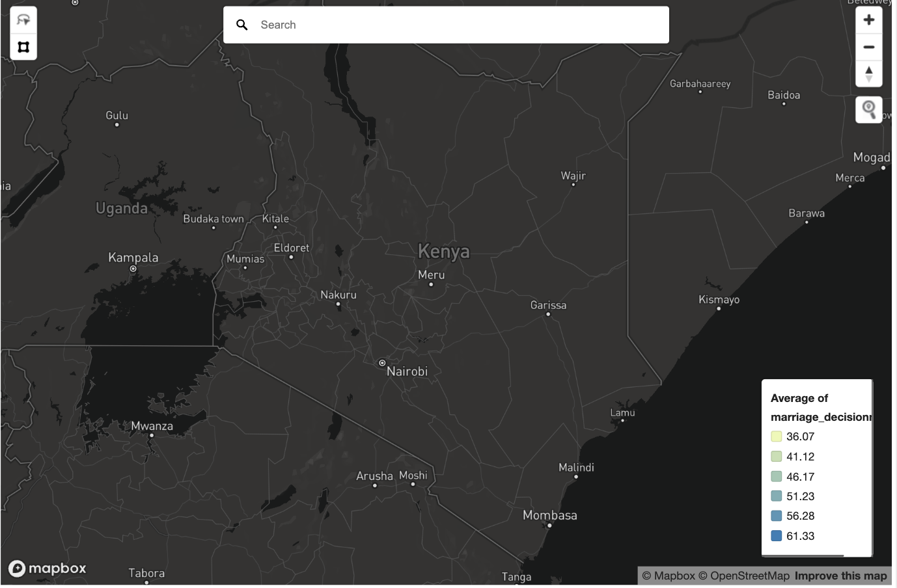Click the magnifying glass inside the search bar
The width and height of the screenshot is (897, 588).
(x=241, y=24)
